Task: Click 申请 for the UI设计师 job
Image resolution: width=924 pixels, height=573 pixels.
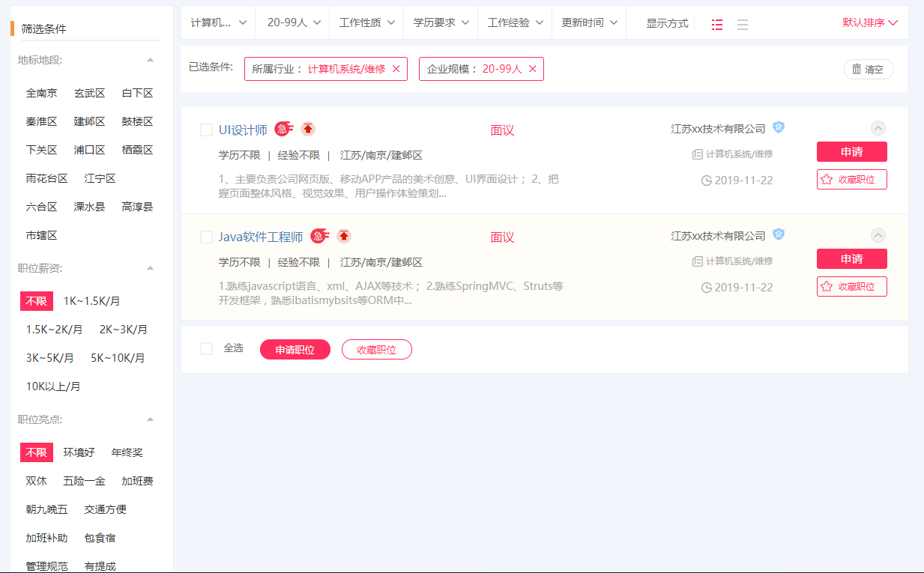Action: 851,152
